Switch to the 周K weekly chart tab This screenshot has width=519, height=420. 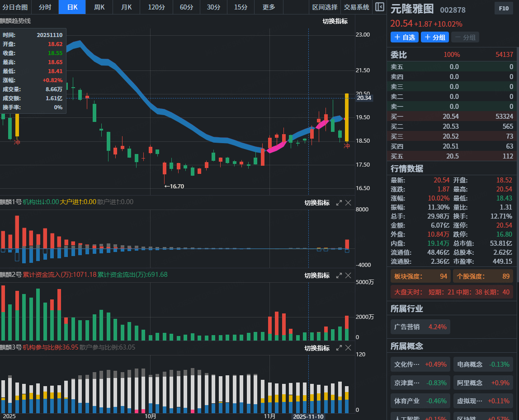click(99, 7)
